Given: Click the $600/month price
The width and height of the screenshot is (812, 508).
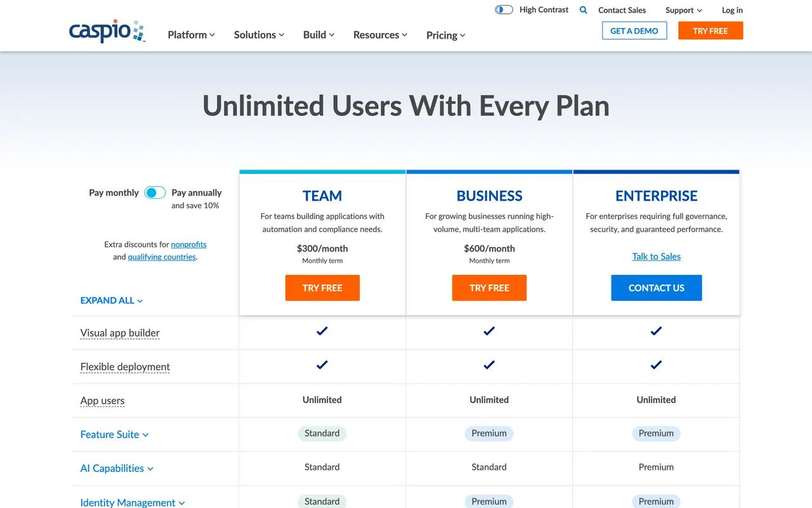Looking at the screenshot, I should point(489,248).
